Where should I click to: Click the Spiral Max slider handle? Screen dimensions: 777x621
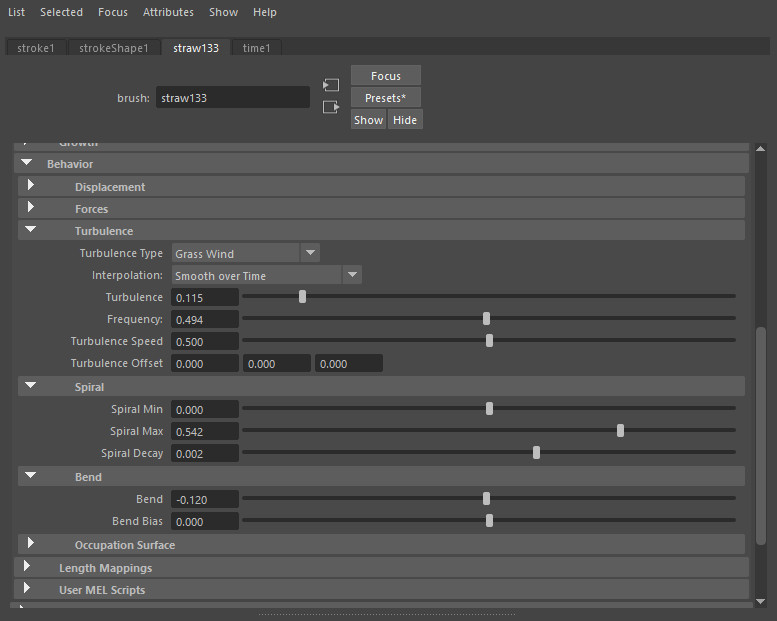tap(621, 431)
